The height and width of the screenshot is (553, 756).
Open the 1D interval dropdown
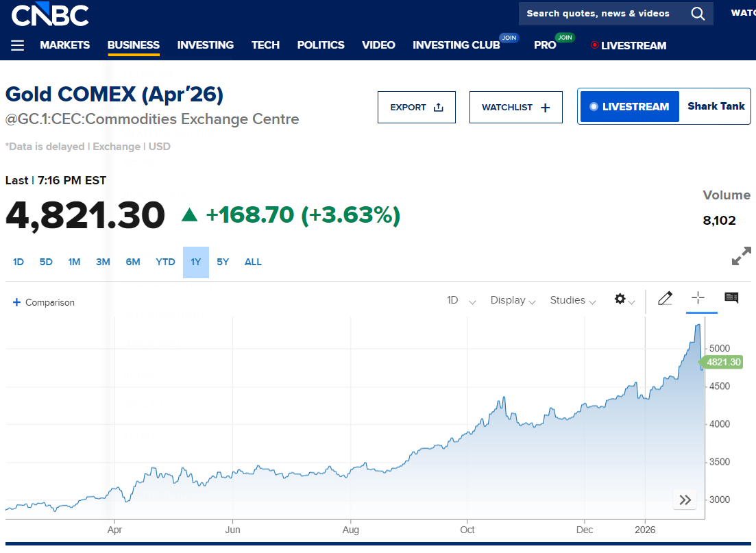tap(461, 300)
